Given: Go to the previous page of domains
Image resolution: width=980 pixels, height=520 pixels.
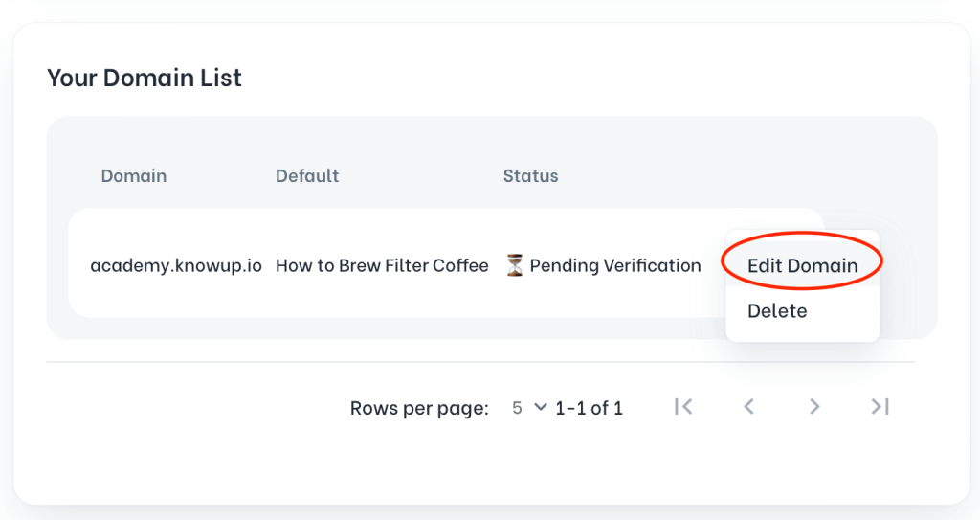Looking at the screenshot, I should pos(749,407).
